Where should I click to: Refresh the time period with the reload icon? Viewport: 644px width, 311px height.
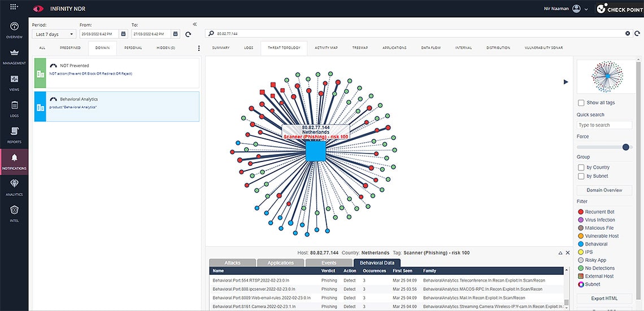(188, 34)
